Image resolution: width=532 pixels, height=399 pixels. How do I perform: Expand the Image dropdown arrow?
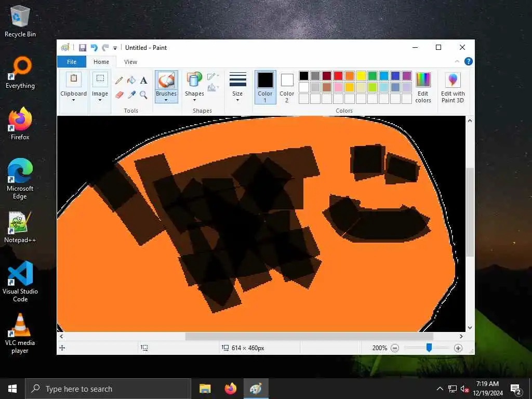tap(100, 100)
